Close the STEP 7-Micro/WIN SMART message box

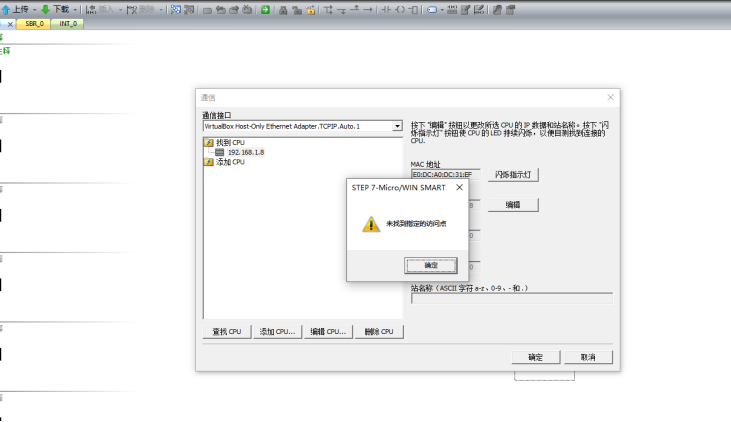[x=459, y=187]
